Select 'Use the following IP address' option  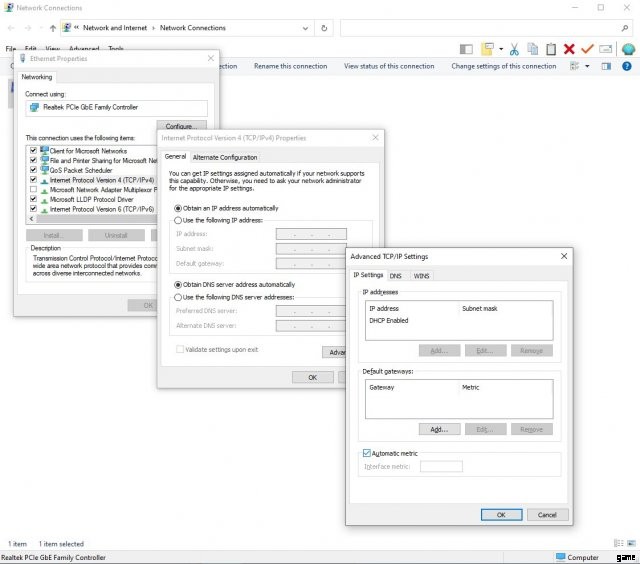click(x=179, y=219)
